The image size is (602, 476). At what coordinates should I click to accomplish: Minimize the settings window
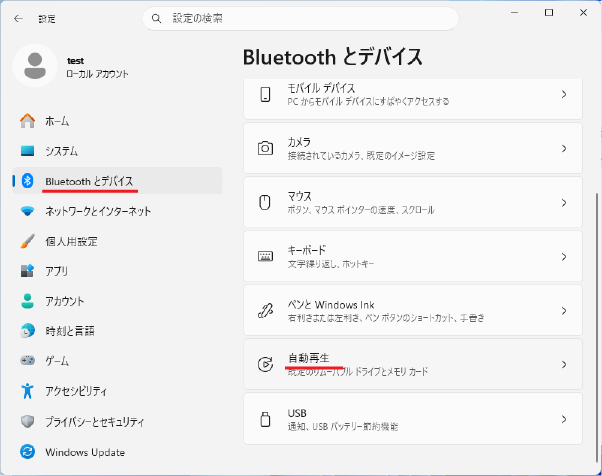point(514,13)
